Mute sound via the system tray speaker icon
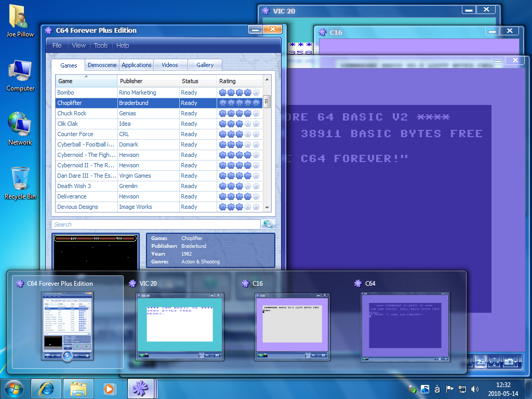The width and height of the screenshot is (532, 399). (475, 389)
